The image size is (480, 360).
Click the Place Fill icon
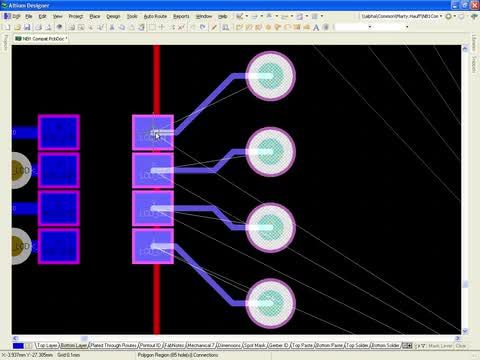point(297,27)
